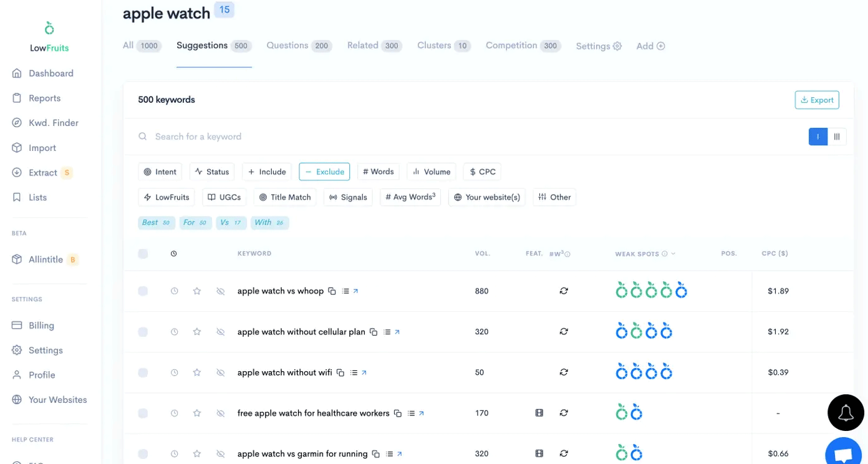Viewport: 868px width, 464px height.
Task: Click the Add tab option
Action: (x=650, y=46)
